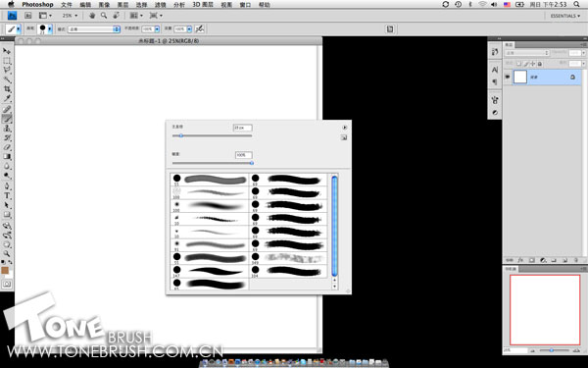Toggle the airbrush option in options bar

(200, 28)
